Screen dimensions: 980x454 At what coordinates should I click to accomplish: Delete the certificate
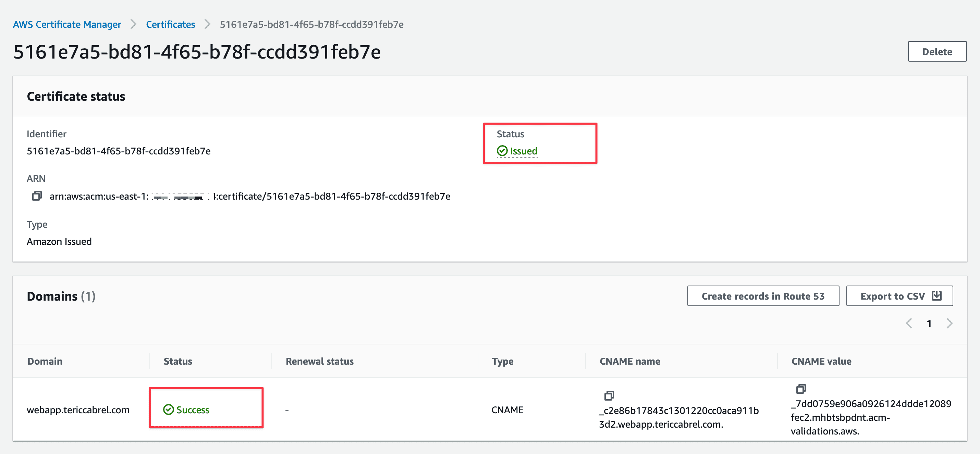tap(936, 51)
